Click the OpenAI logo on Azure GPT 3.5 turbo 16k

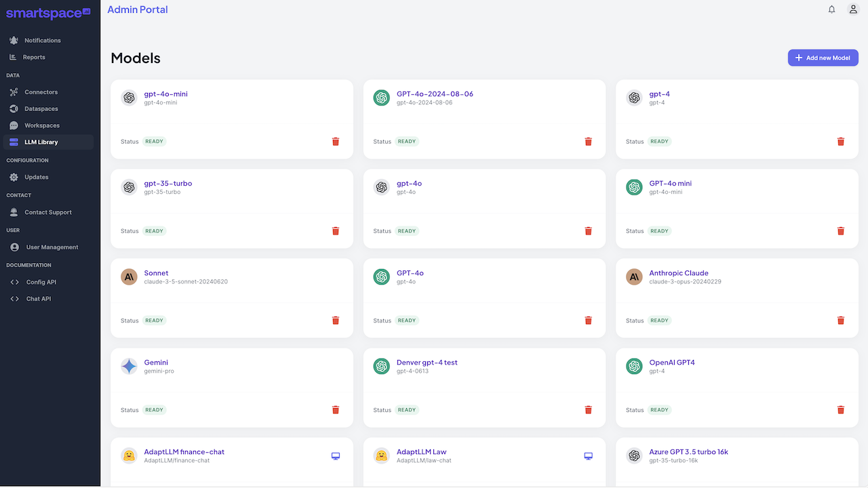(x=634, y=455)
